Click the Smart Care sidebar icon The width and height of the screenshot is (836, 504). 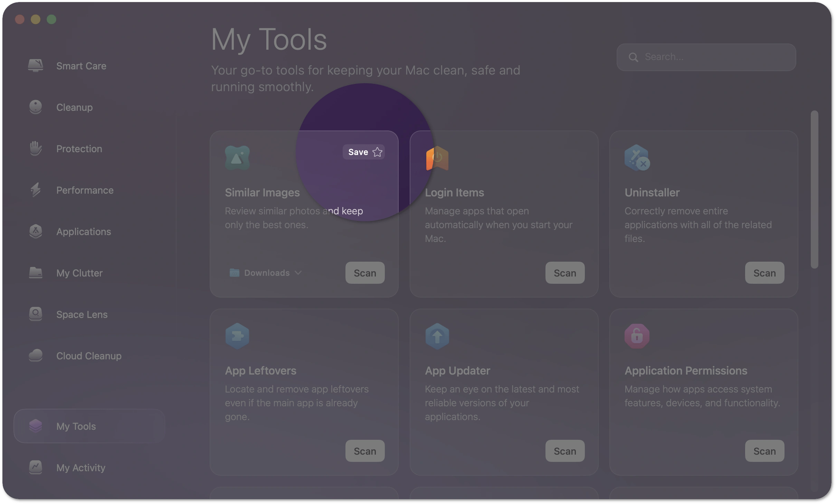coord(36,66)
